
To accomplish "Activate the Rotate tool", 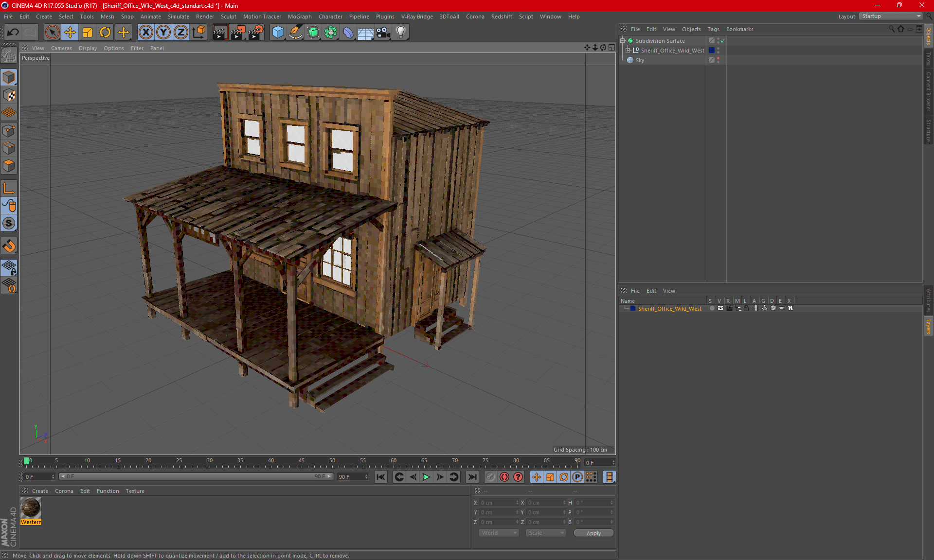I will click(105, 32).
